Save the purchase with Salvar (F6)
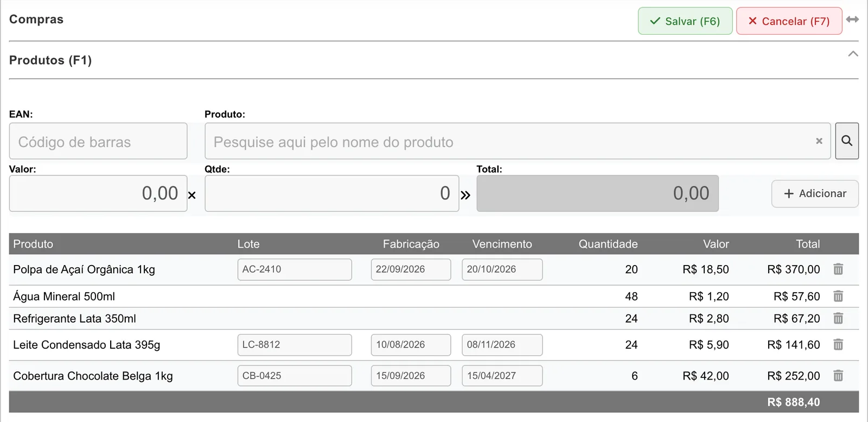The width and height of the screenshot is (868, 422). click(x=685, y=21)
